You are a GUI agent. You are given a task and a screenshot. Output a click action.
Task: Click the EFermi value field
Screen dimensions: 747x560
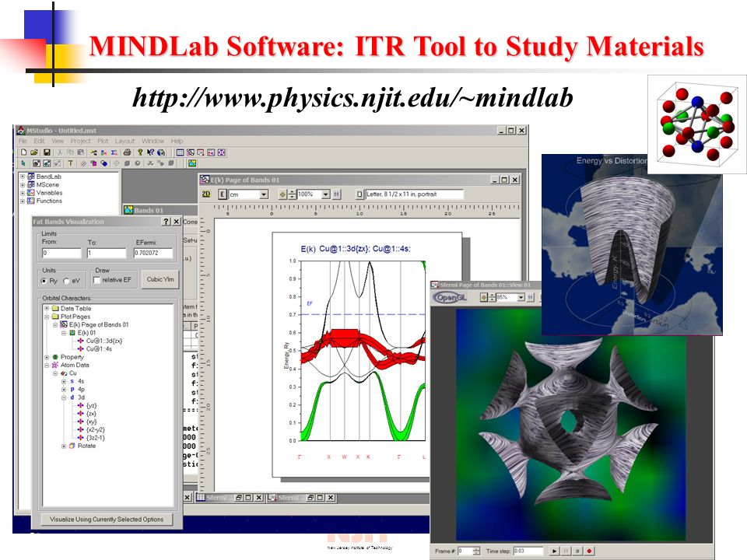[x=153, y=253]
